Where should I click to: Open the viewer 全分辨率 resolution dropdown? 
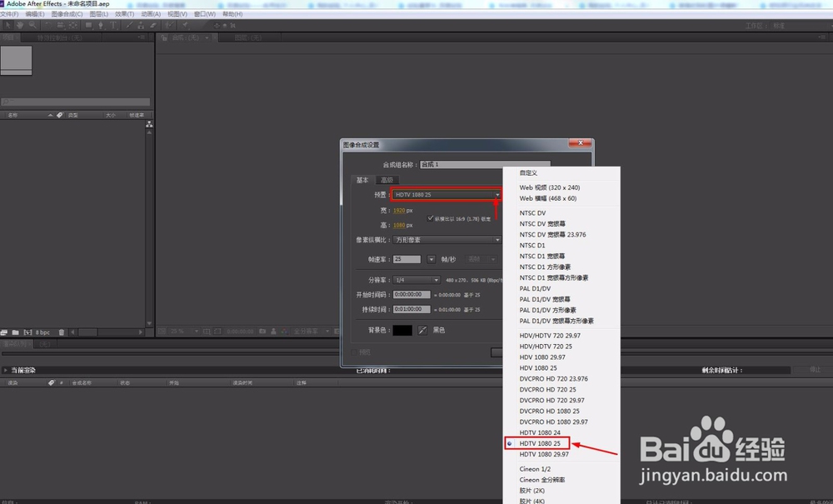click(311, 332)
